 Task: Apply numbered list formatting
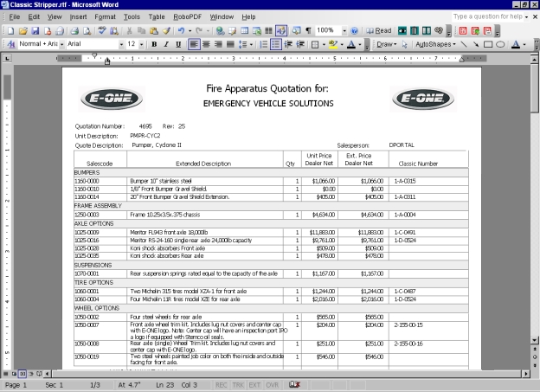(263, 44)
